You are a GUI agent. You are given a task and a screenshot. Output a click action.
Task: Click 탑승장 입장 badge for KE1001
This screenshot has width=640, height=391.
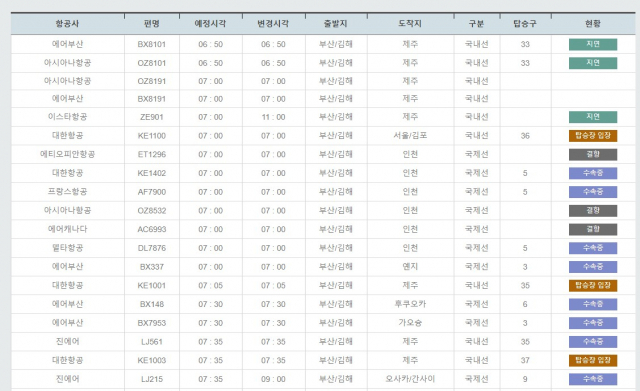tap(593, 286)
